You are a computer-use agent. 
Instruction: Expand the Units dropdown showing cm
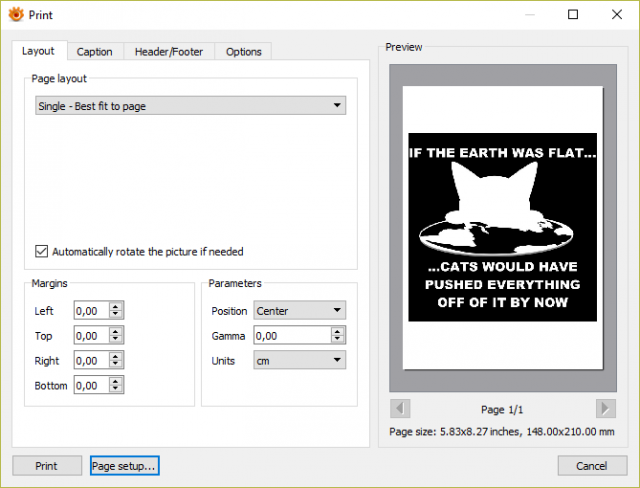click(300, 360)
